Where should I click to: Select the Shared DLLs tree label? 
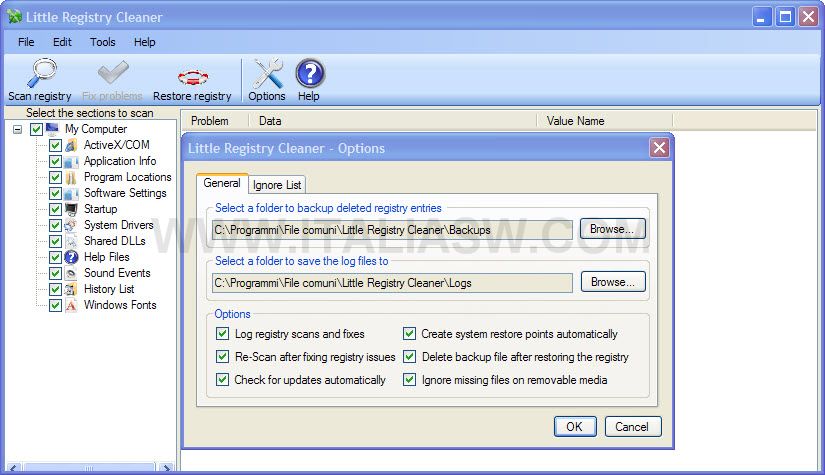click(x=115, y=241)
